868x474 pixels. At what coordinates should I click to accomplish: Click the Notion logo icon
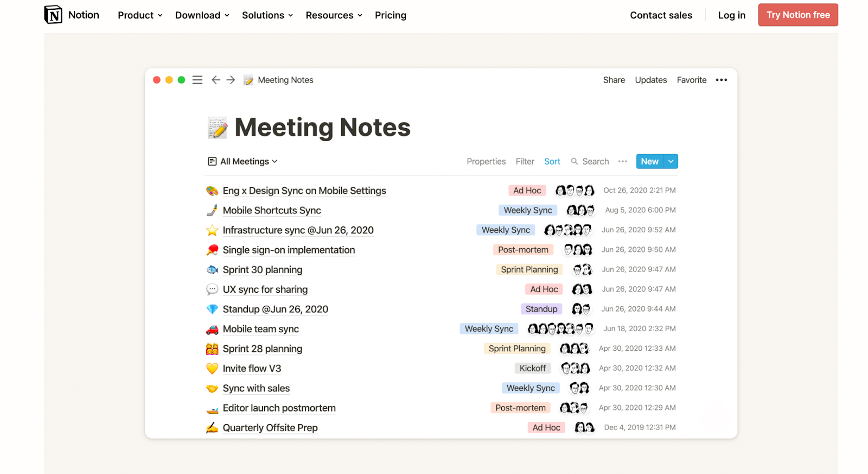coord(53,15)
